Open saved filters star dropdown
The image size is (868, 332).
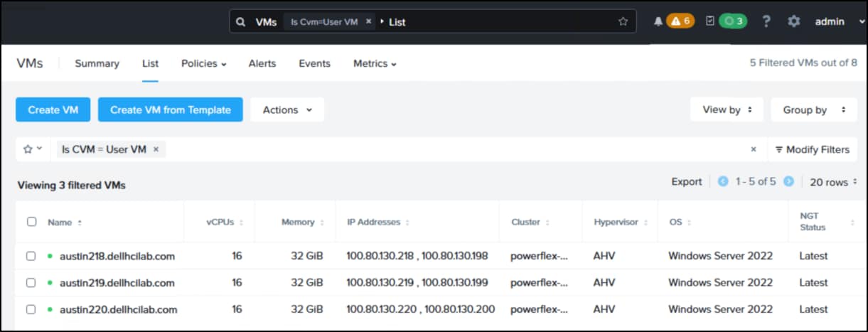[33, 149]
